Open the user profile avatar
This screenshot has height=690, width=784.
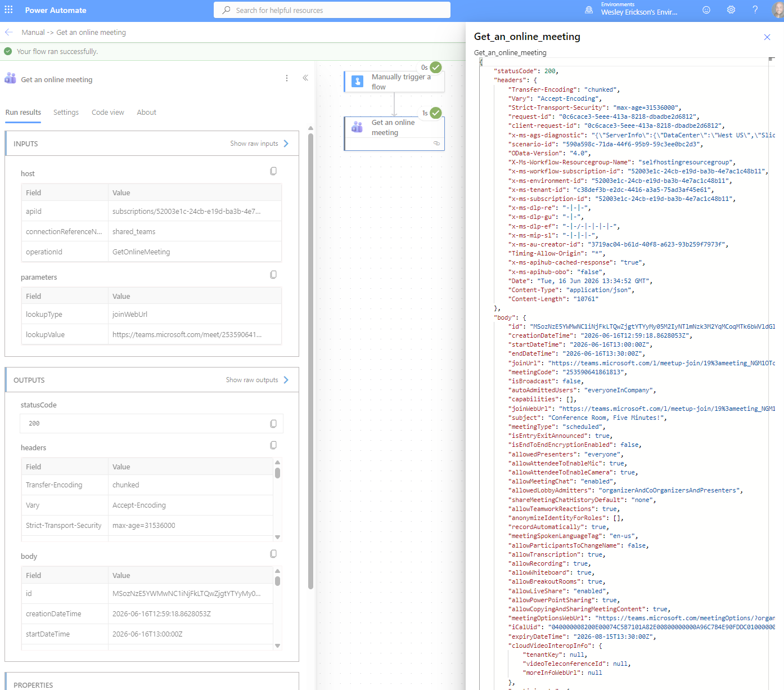(778, 10)
